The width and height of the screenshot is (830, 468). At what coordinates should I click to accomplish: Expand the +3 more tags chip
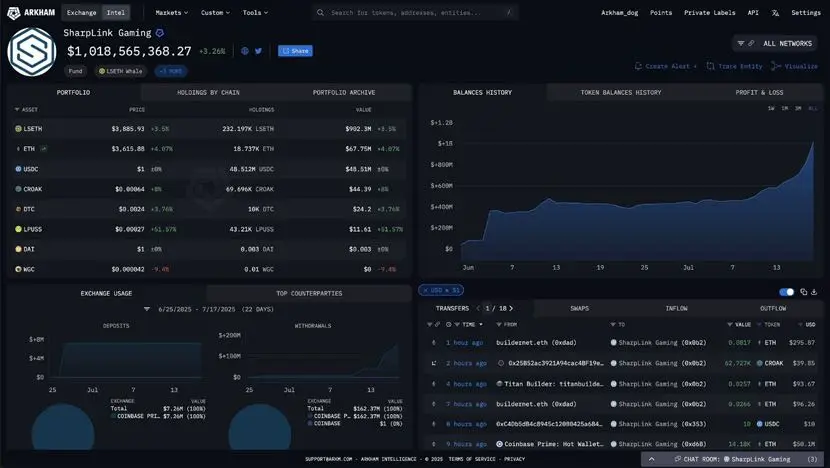pos(171,71)
